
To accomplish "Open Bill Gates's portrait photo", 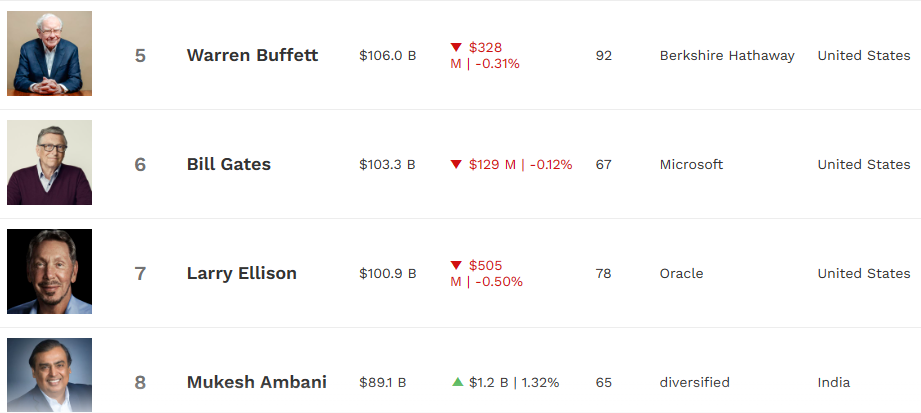I will 49,163.
